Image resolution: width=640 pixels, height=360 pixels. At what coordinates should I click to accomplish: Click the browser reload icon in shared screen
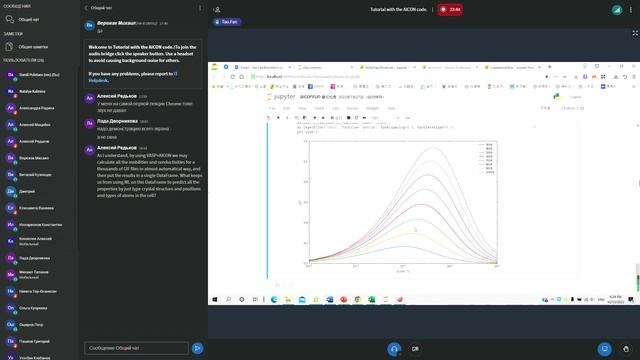tap(232, 77)
